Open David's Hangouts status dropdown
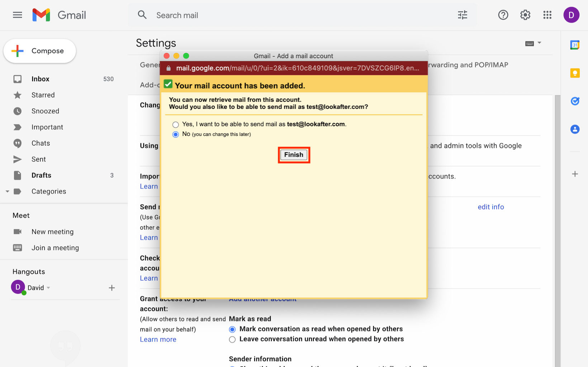The height and width of the screenshot is (367, 588). [x=48, y=288]
